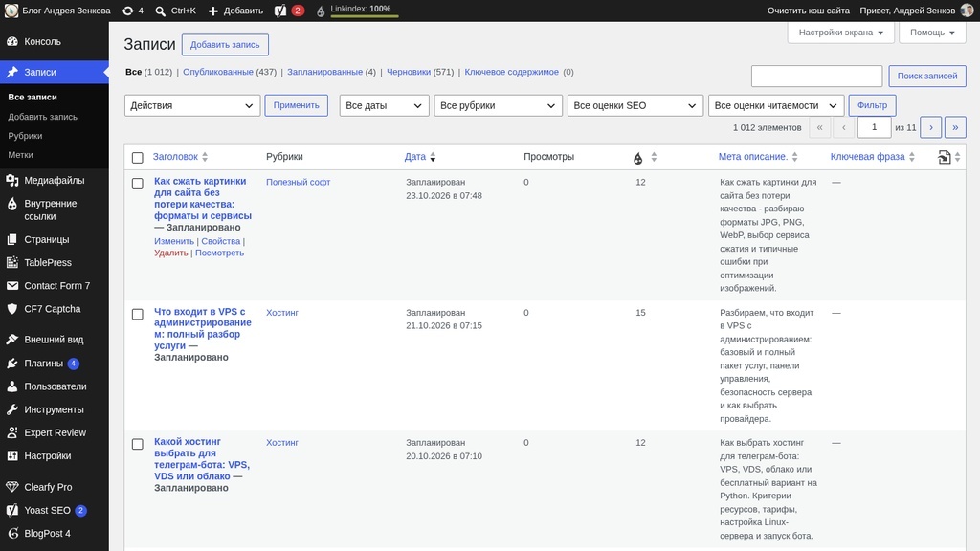
Task: Click the Linkindex droplet icon
Action: point(321,11)
